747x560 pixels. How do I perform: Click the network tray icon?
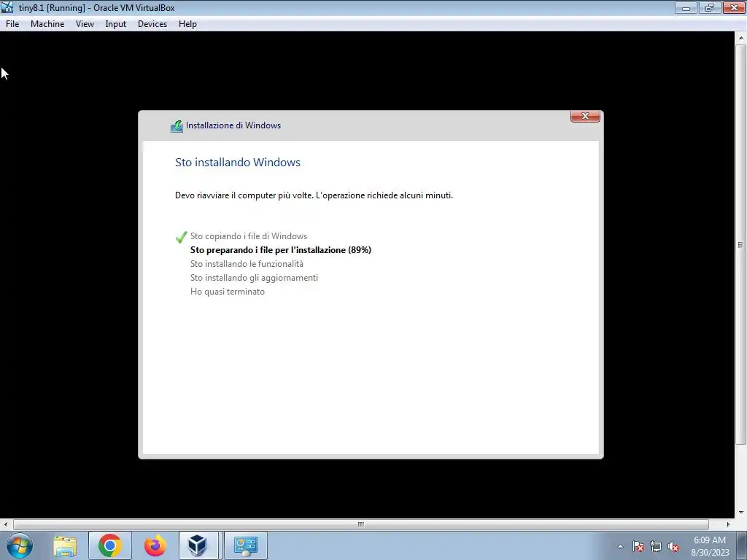tap(656, 546)
